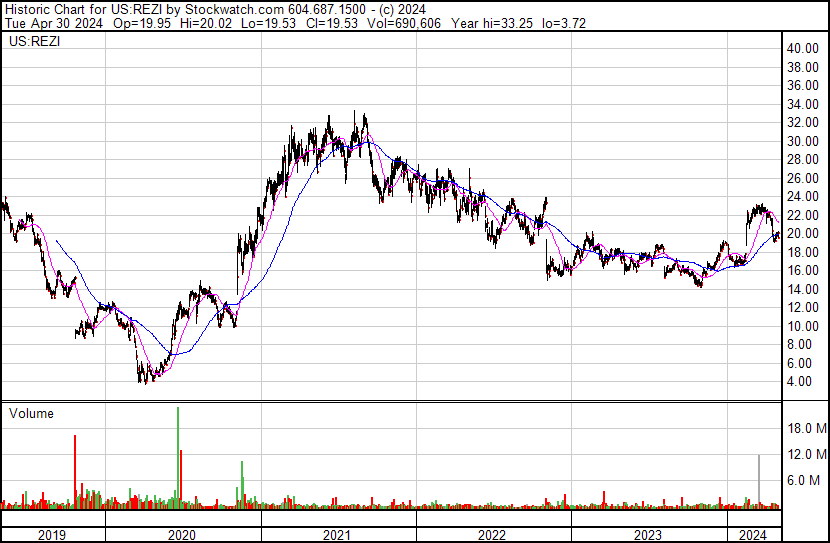Click the 12.00 price axis label
830x543 pixels.
pos(802,307)
